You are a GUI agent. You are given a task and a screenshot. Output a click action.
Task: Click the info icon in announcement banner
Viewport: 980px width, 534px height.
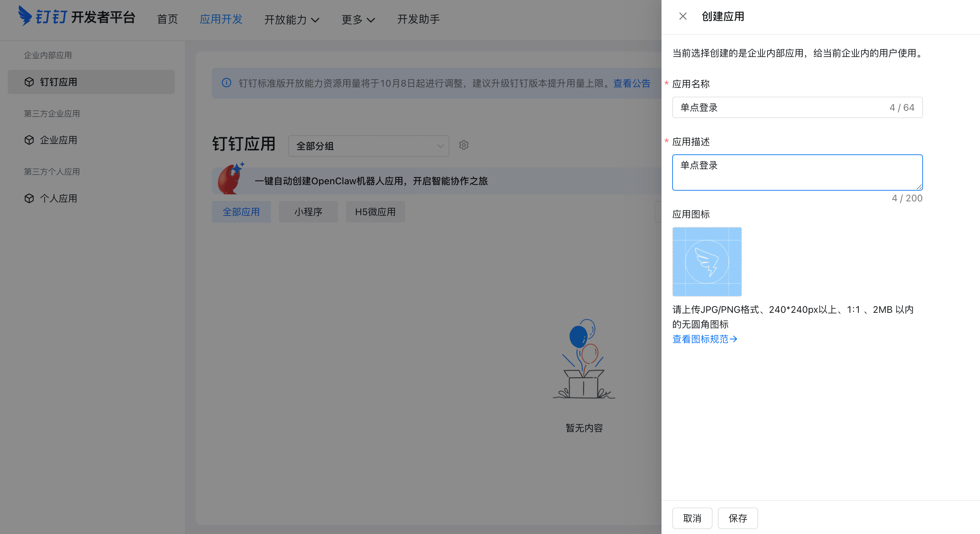[226, 83]
